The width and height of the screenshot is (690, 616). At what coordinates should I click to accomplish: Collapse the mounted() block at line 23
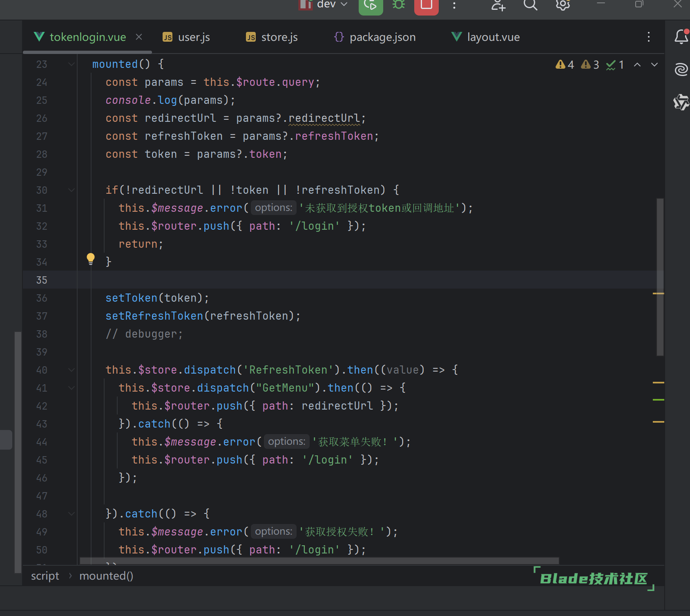71,64
